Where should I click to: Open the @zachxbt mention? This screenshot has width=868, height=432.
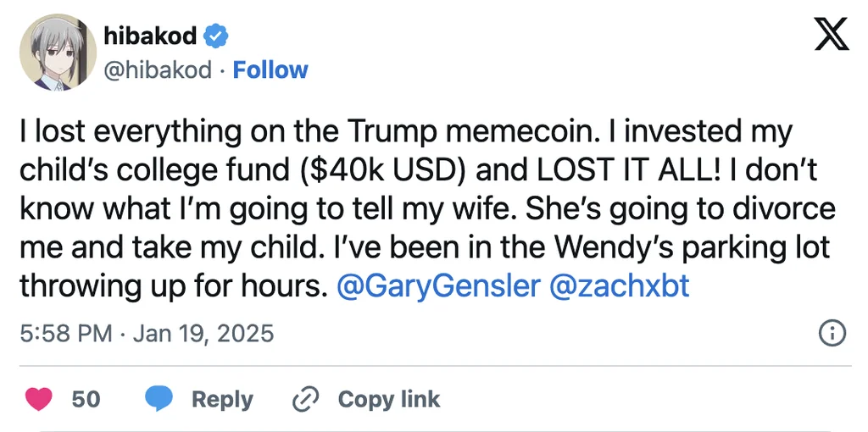pos(620,286)
